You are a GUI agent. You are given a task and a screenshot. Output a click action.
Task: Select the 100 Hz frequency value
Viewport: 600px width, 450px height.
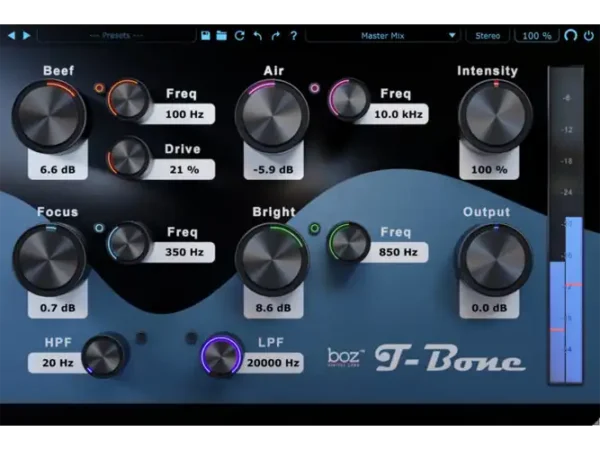(x=184, y=114)
